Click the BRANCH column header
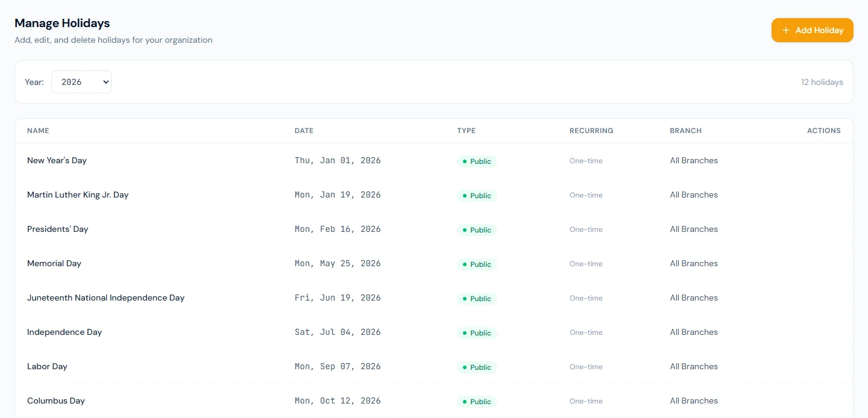 tap(685, 131)
